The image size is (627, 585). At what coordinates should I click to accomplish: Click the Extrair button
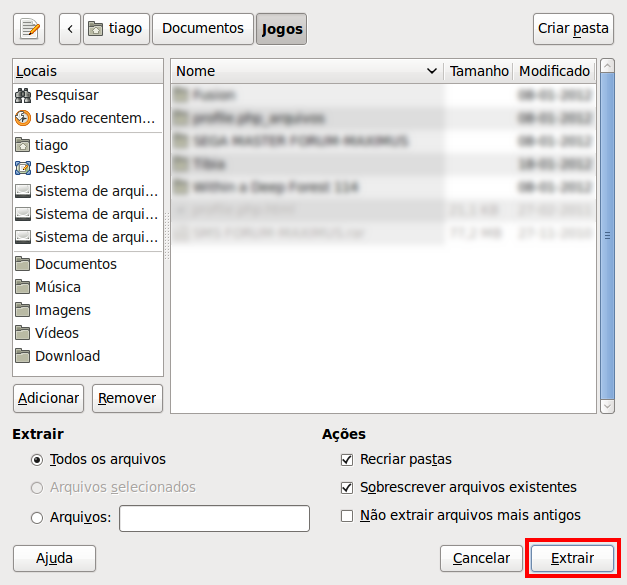572,558
